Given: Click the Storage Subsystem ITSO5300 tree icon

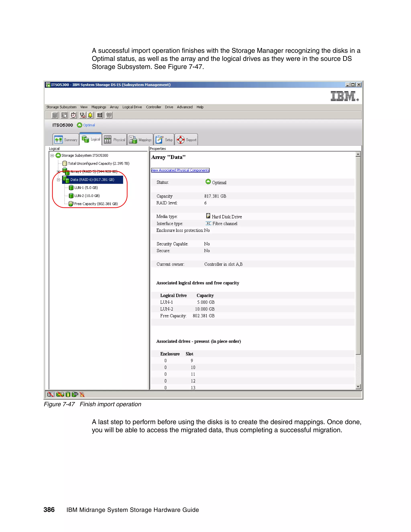Looking at the screenshot, I should pyautogui.click(x=58, y=155).
